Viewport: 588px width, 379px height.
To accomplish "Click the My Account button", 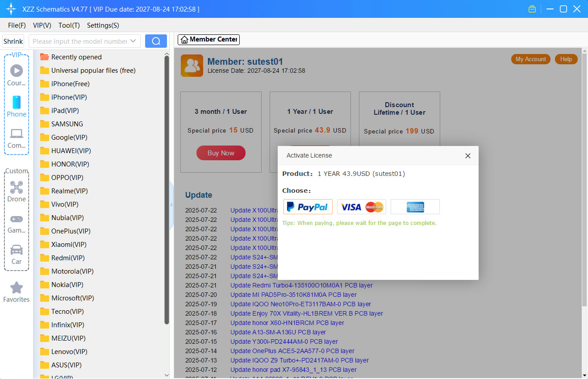I will click(530, 59).
